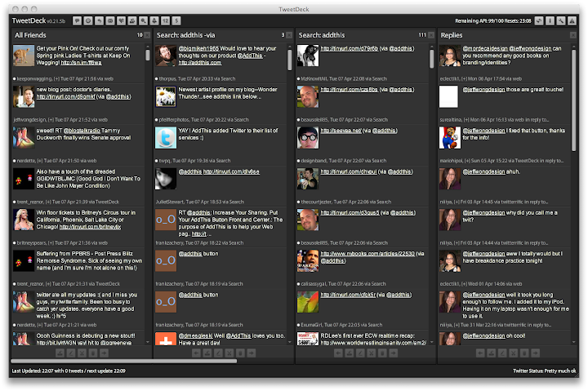Click the toolbar icon left of the '12' button
This screenshot has width=588, height=391.
(154, 21)
